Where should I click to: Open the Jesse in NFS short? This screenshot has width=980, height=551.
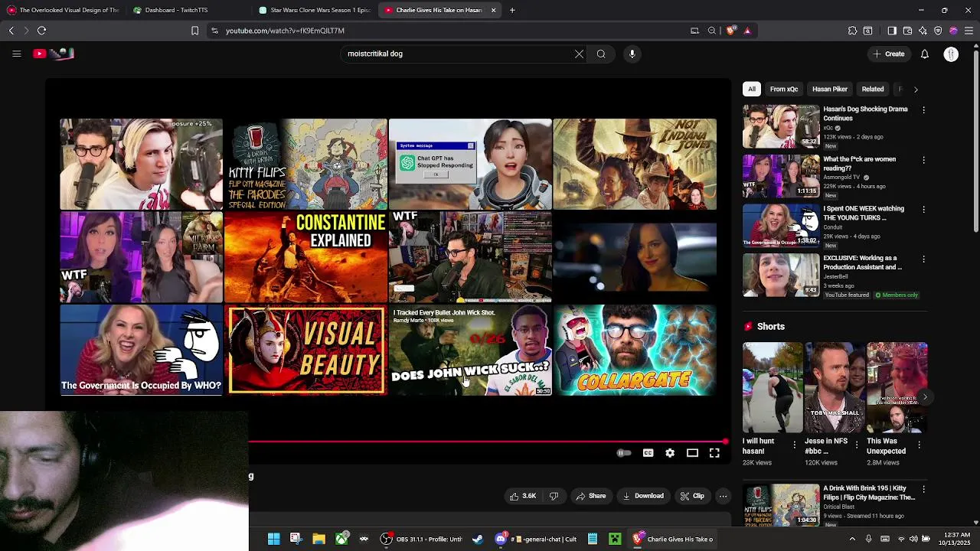tap(834, 388)
